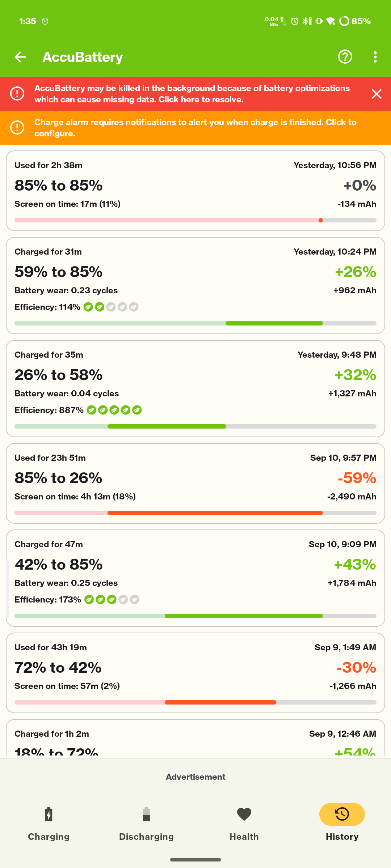Open the help question mark icon
Image resolution: width=391 pixels, height=868 pixels.
click(x=345, y=57)
